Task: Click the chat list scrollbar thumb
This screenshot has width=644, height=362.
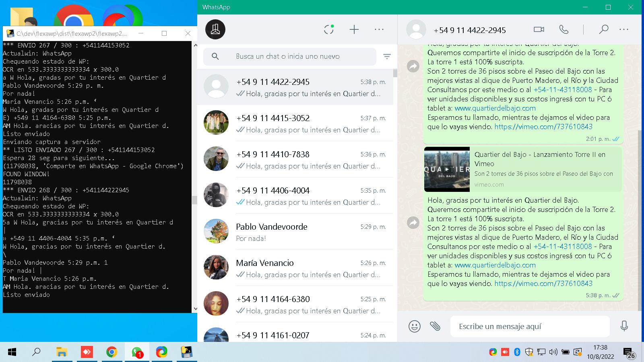Action: (x=395, y=73)
